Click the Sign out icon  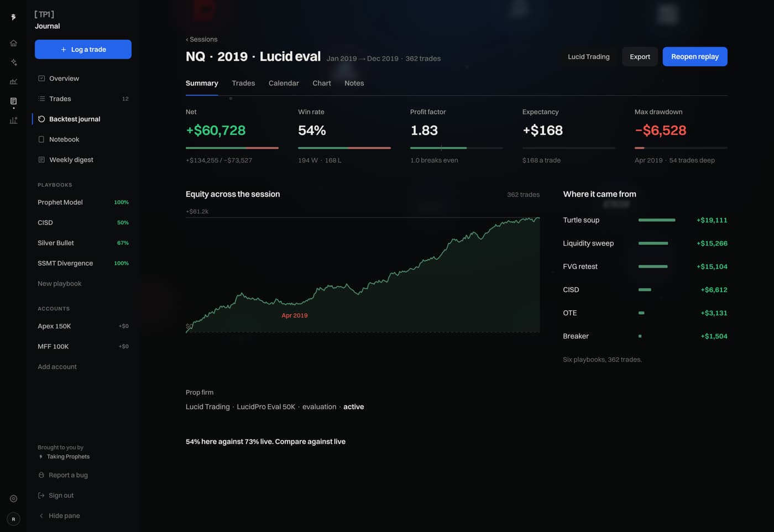click(41, 496)
